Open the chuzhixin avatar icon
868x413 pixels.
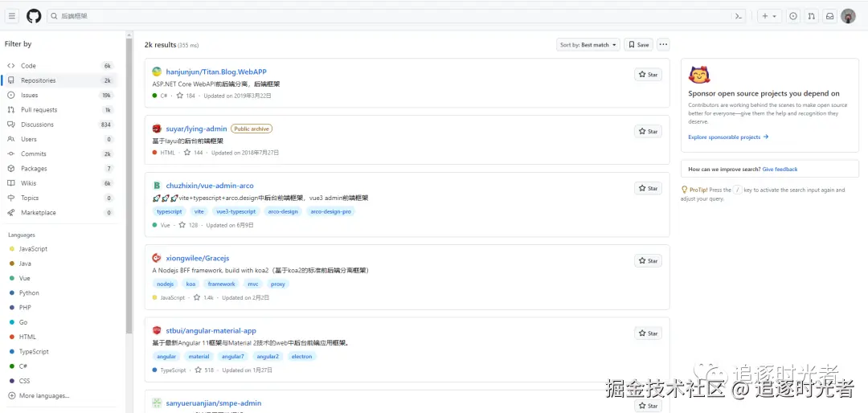tap(157, 186)
